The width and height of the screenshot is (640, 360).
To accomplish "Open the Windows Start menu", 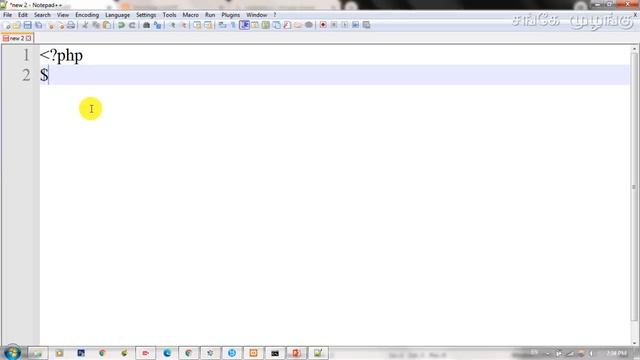I will pyautogui.click(x=12, y=353).
